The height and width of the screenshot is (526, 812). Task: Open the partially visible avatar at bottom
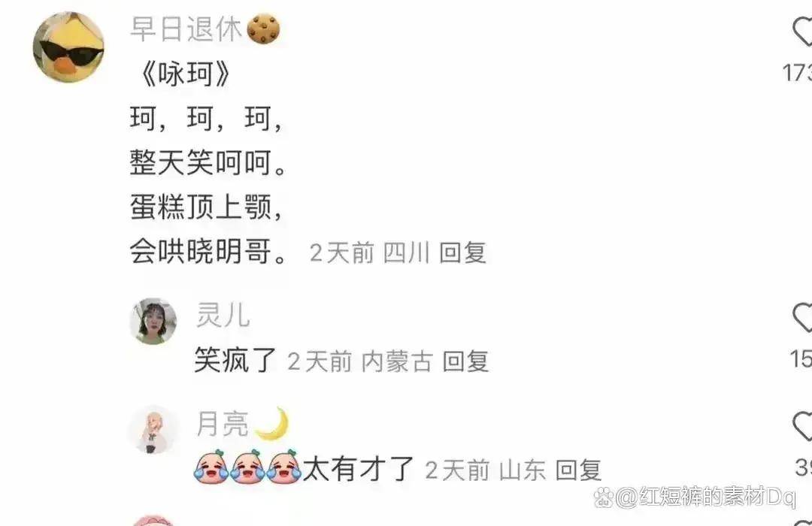(153, 521)
